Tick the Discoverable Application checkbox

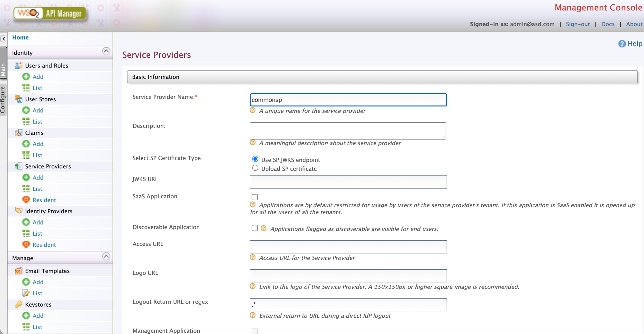[x=255, y=228]
